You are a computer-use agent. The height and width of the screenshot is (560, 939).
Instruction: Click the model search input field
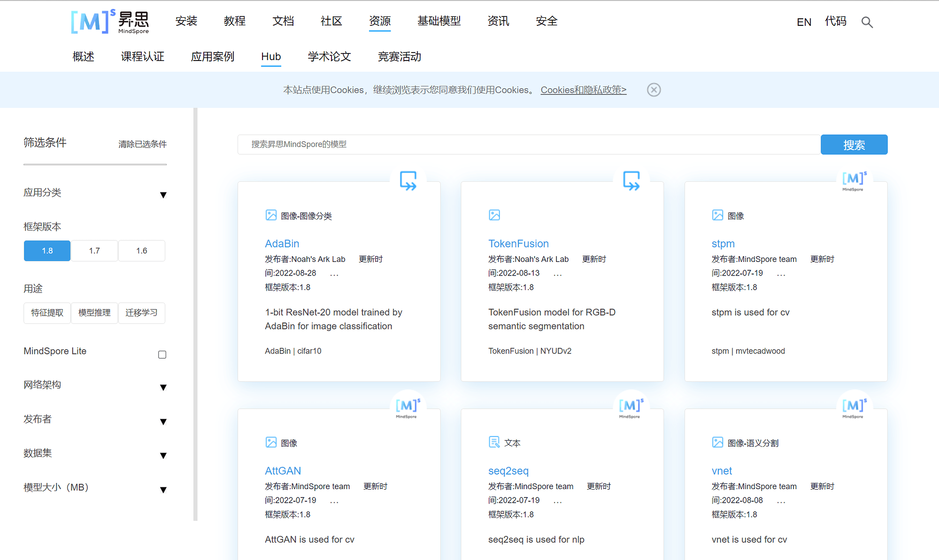pyautogui.click(x=528, y=145)
